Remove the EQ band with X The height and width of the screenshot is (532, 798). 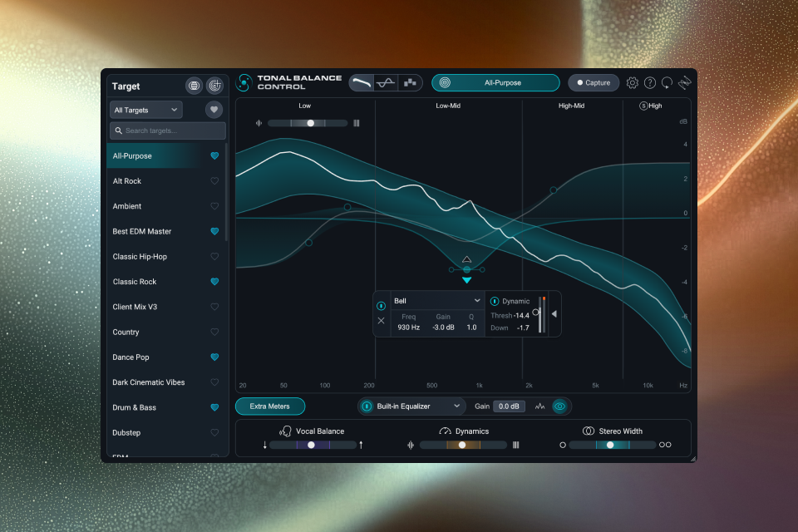tap(381, 321)
